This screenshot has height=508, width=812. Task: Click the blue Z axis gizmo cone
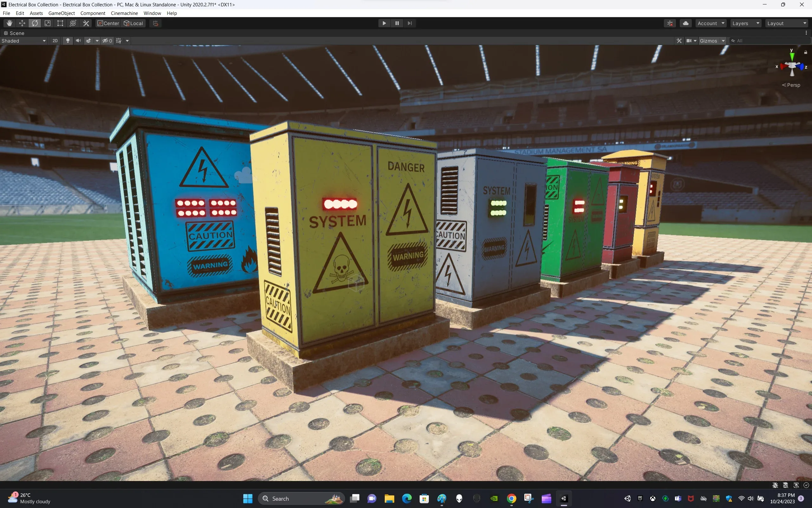[x=801, y=67]
